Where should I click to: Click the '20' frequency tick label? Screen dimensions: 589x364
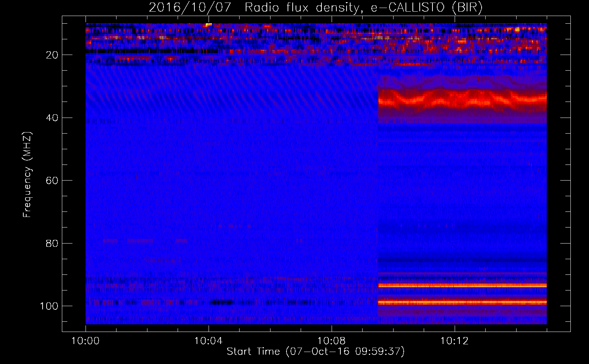(52, 55)
